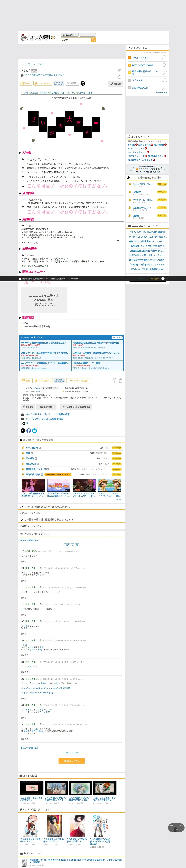Share the article on Facebook
Viewport: 186px width, 868px height.
click(29, 431)
